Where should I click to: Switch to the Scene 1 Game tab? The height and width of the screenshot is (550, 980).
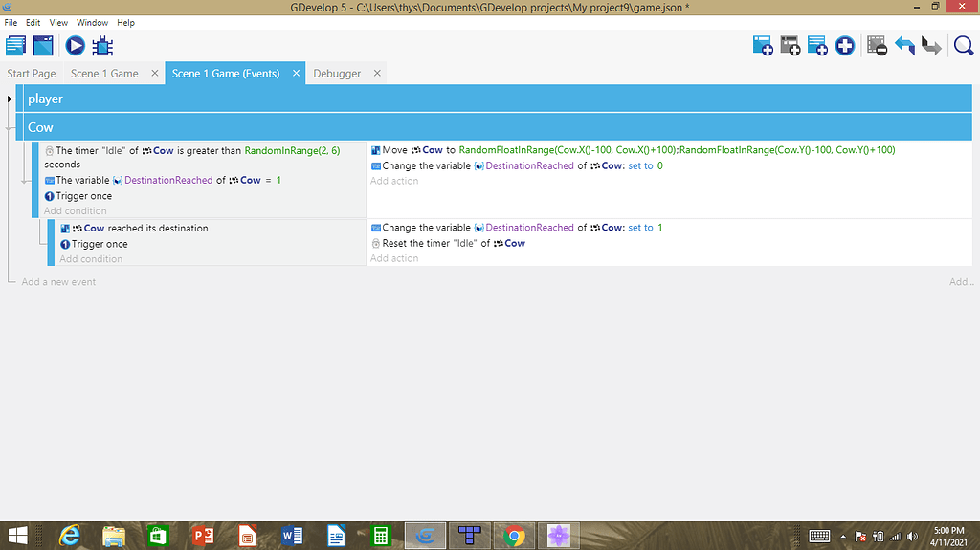point(104,74)
